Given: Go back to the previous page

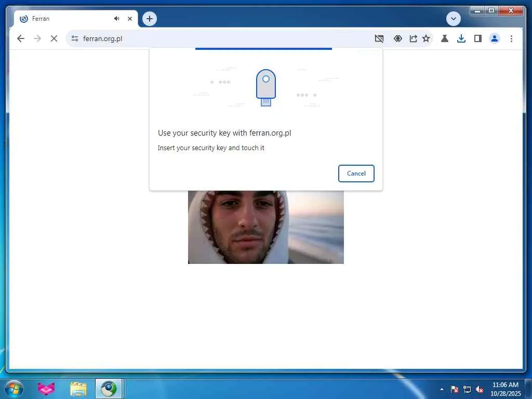Looking at the screenshot, I should [x=21, y=38].
